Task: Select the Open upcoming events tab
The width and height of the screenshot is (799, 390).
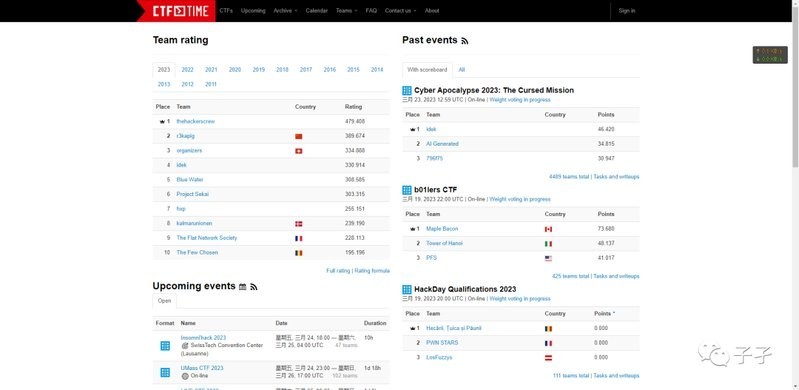Action: [165, 301]
